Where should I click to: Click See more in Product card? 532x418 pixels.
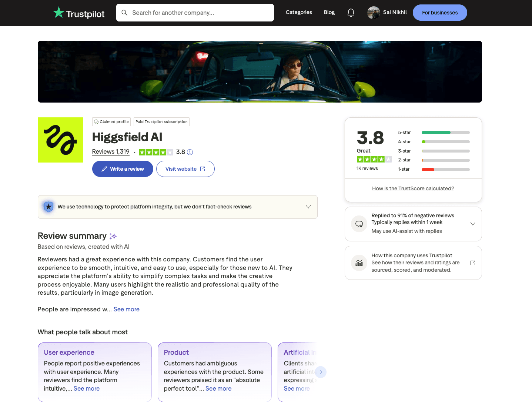tap(218, 389)
